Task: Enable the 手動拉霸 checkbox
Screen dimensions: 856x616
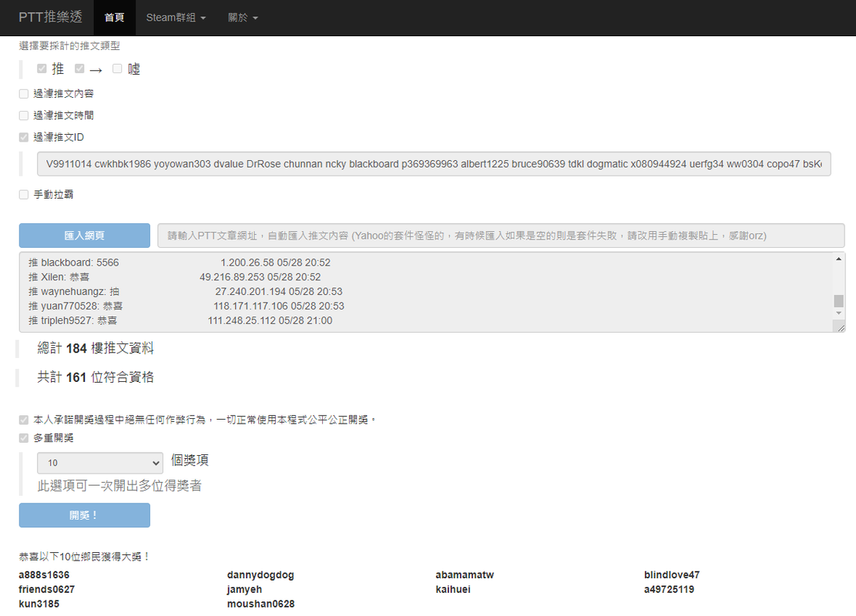Action: coord(23,195)
